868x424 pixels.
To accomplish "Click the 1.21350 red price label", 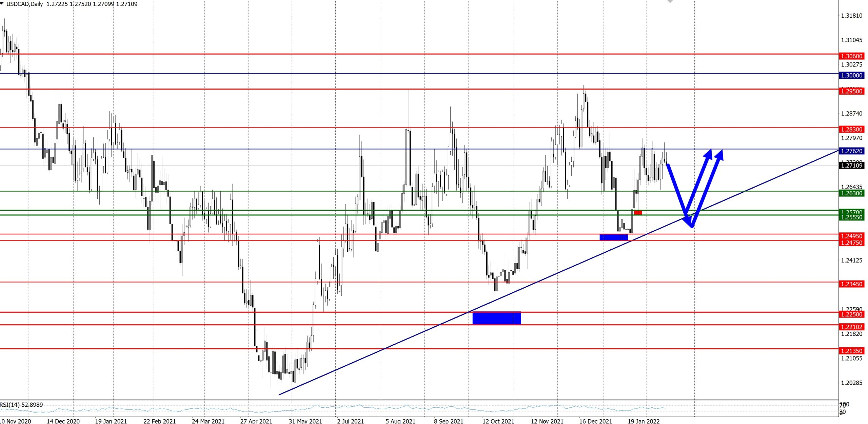I will coord(852,351).
